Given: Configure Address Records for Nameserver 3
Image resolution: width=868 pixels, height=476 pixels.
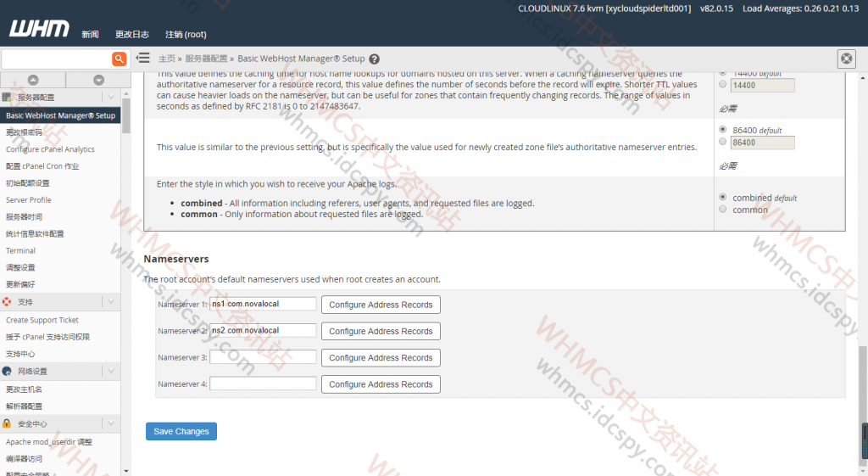Looking at the screenshot, I should point(381,358).
